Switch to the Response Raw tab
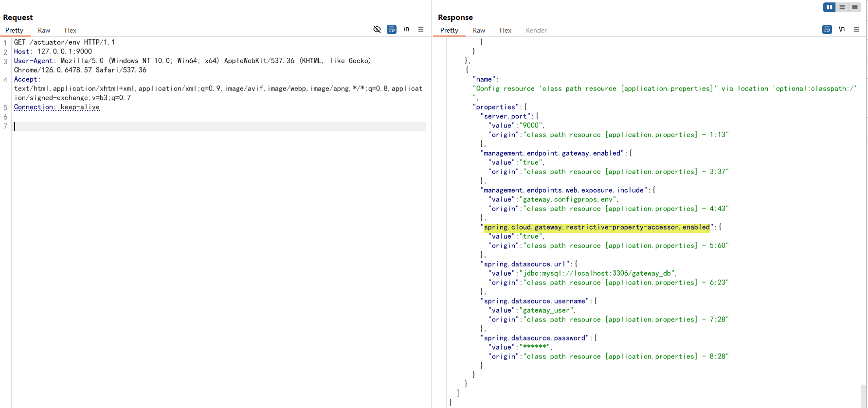 pos(479,30)
